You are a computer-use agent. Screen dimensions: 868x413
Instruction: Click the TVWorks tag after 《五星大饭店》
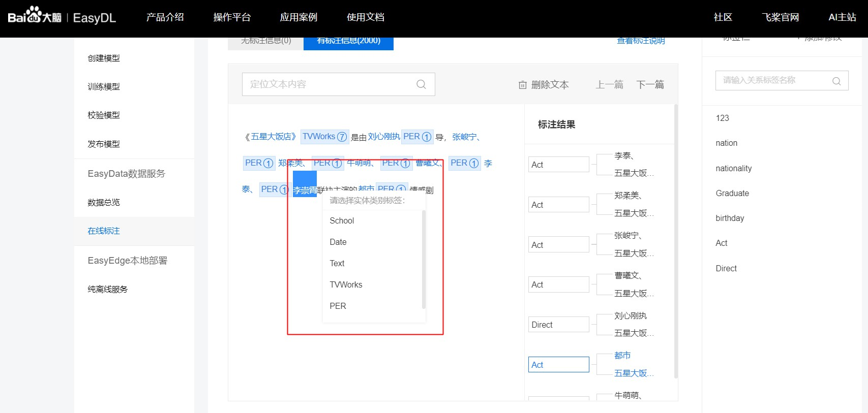(x=324, y=137)
